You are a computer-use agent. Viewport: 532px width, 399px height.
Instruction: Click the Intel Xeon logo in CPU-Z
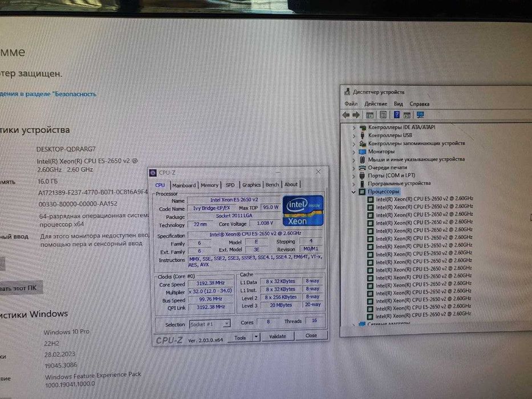pyautogui.click(x=303, y=211)
